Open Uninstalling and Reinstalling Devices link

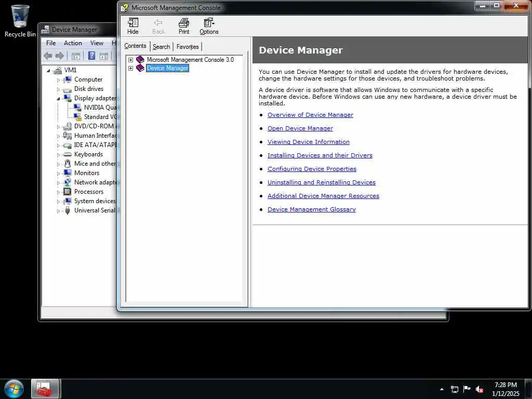(321, 182)
